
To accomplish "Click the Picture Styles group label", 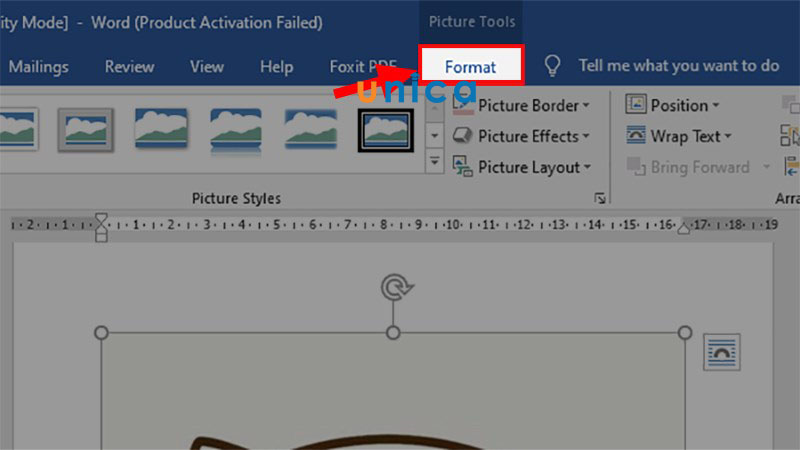I will [x=236, y=198].
